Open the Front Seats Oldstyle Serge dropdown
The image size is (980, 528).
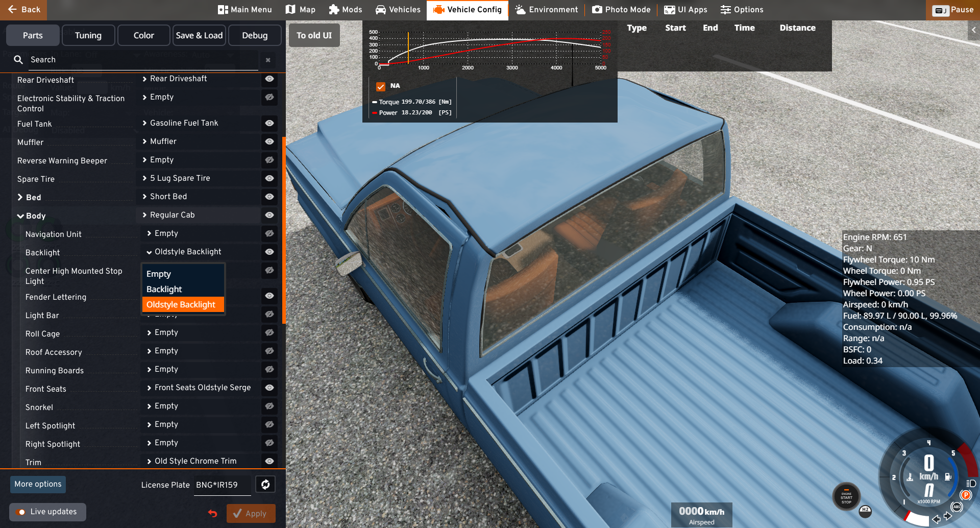[x=201, y=388]
